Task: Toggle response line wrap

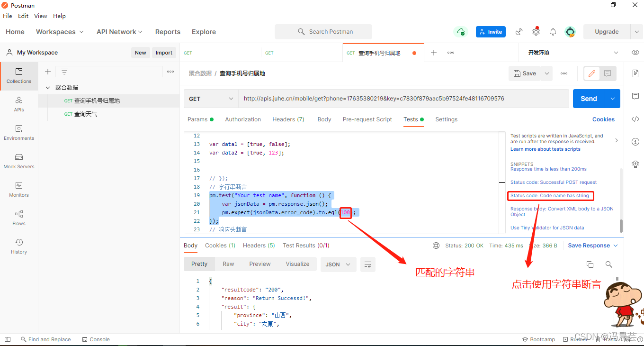Action: [x=368, y=264]
